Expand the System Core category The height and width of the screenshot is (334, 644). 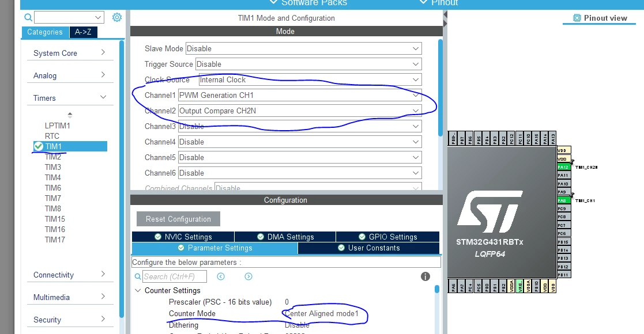pyautogui.click(x=70, y=53)
